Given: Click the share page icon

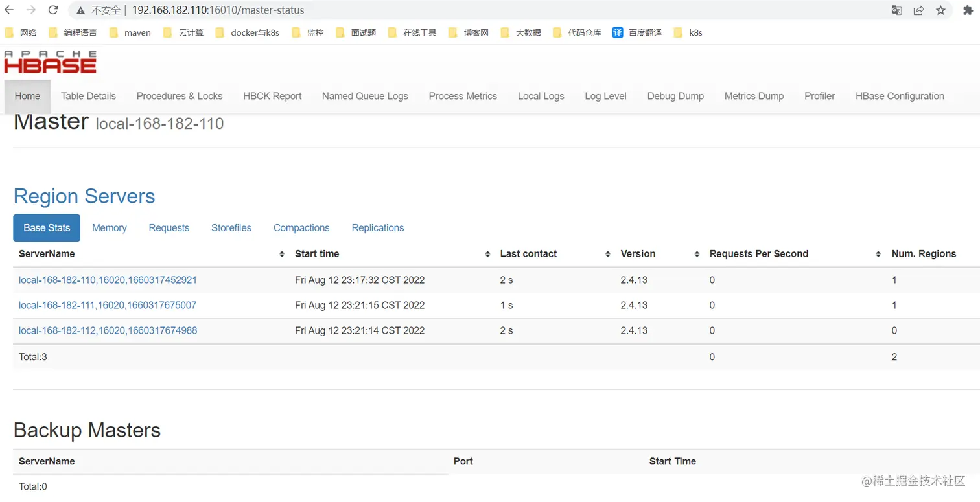Looking at the screenshot, I should tap(918, 10).
